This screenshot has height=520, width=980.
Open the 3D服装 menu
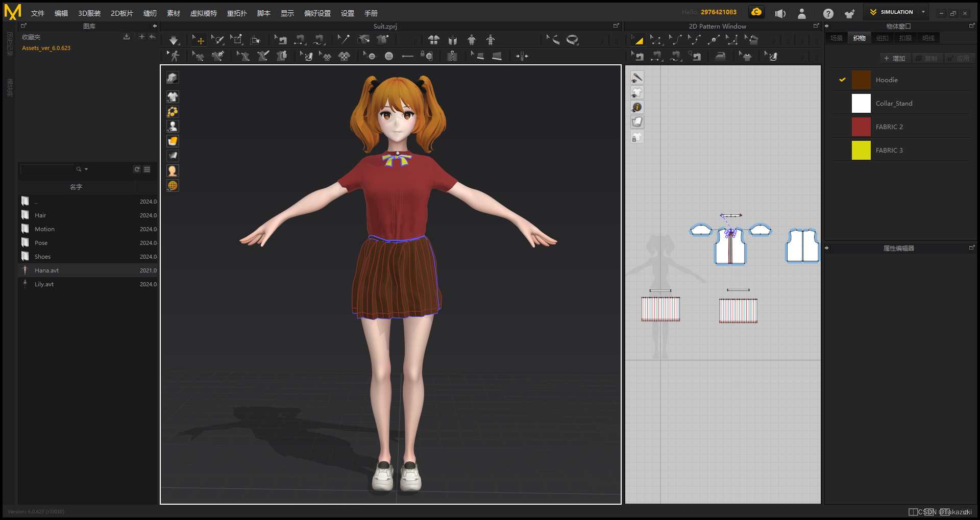coord(89,13)
